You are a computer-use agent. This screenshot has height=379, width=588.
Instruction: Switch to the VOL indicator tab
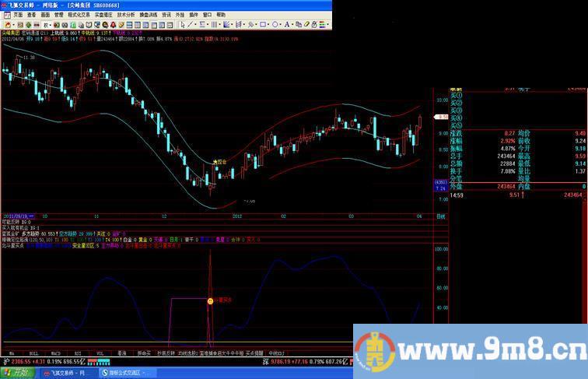[100, 353]
